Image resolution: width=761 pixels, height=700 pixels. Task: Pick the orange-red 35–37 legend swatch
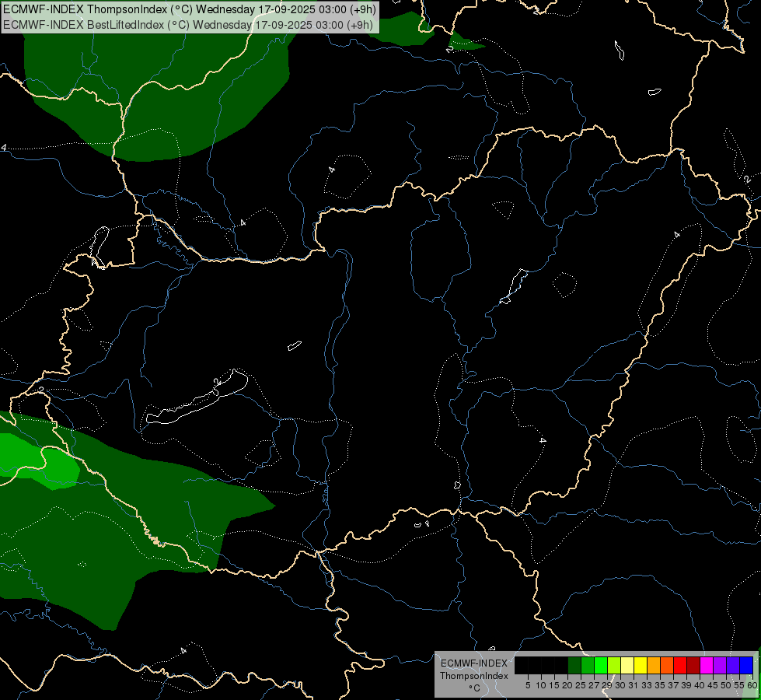click(x=667, y=665)
